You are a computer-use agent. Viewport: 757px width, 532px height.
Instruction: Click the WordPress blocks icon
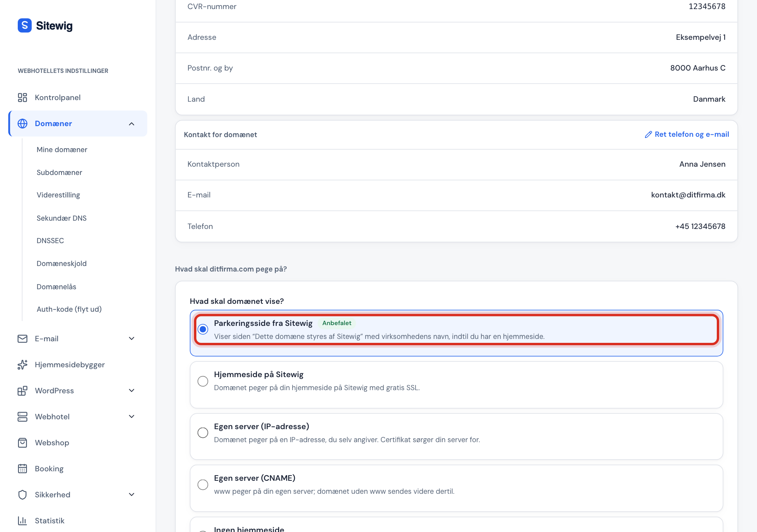click(22, 391)
